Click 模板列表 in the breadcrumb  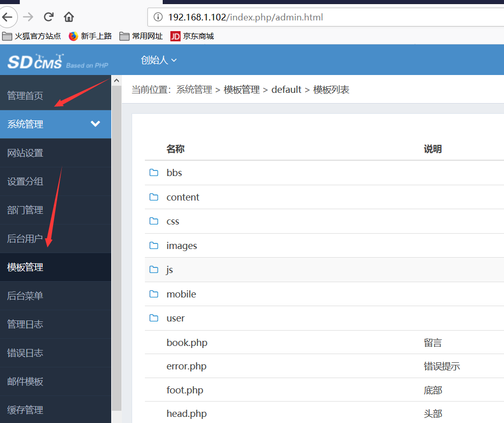click(x=331, y=90)
